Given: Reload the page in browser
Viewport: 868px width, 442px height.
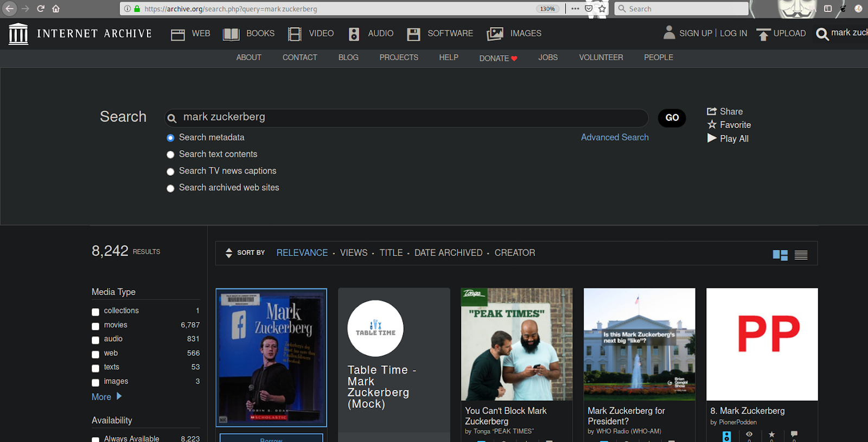Looking at the screenshot, I should tap(41, 9).
